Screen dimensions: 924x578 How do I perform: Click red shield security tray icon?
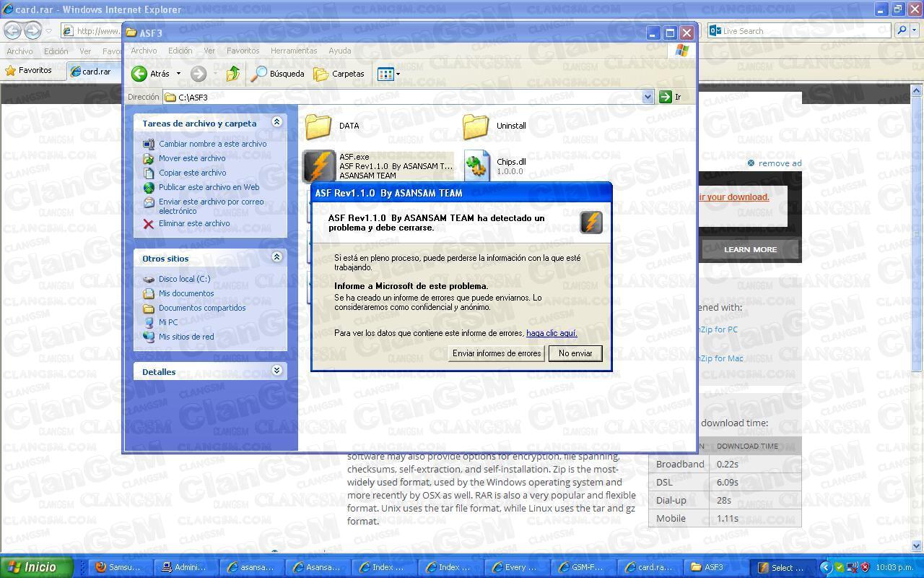(866, 567)
